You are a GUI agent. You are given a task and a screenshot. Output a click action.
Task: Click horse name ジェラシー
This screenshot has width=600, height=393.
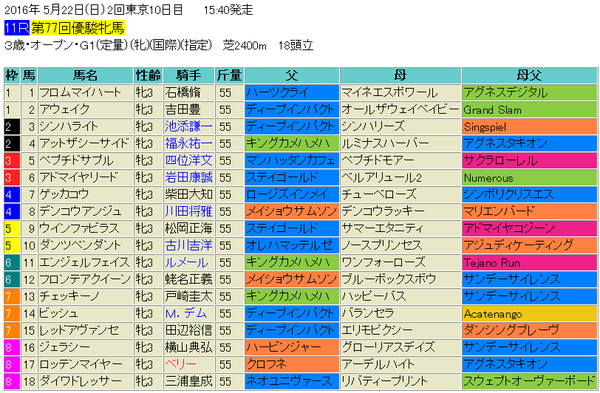65,347
